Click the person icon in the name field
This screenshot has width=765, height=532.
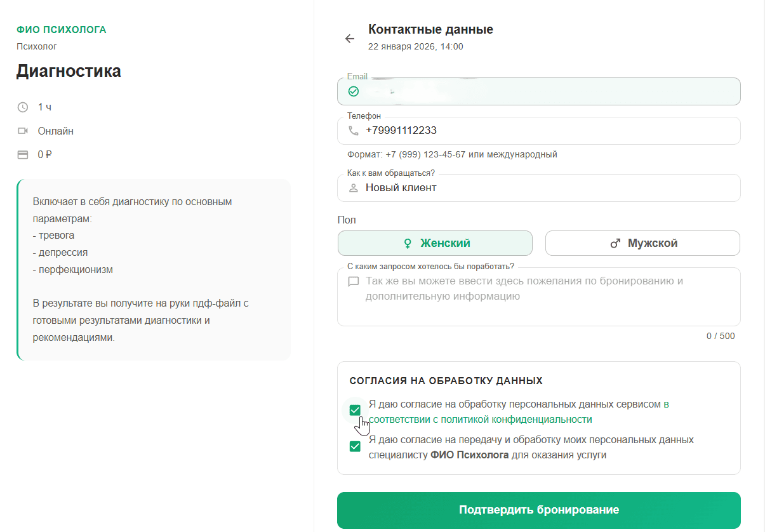pyautogui.click(x=354, y=188)
